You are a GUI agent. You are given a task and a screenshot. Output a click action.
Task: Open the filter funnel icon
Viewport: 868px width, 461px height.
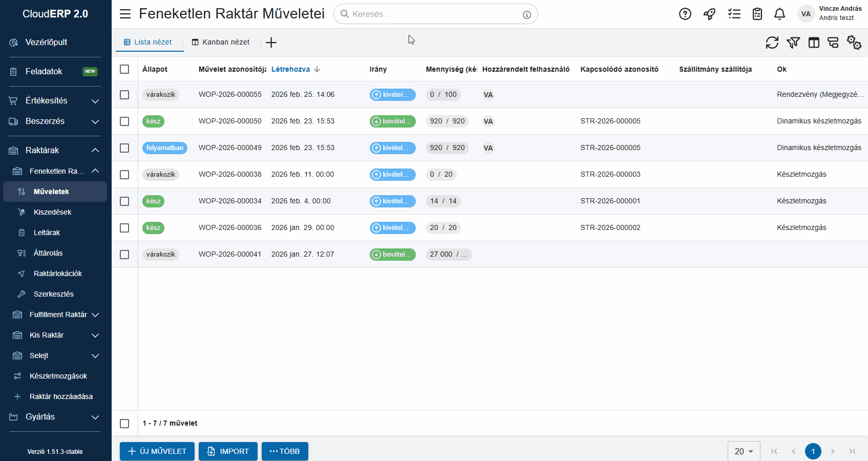(x=793, y=43)
